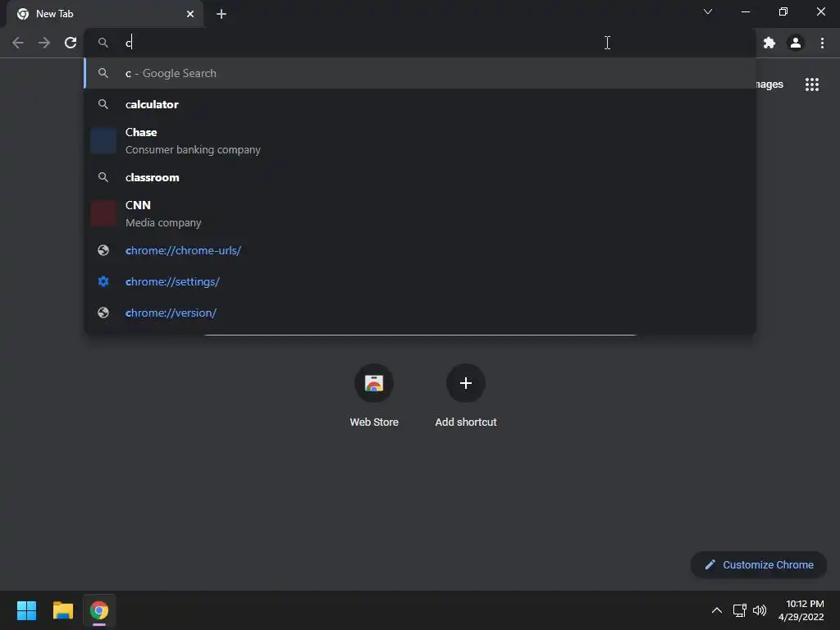840x630 pixels.
Task: Open the volume speaker tray icon
Action: coord(760,610)
